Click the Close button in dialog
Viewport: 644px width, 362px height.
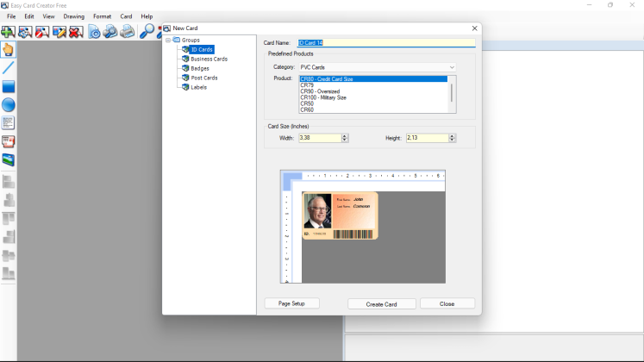[x=447, y=303]
